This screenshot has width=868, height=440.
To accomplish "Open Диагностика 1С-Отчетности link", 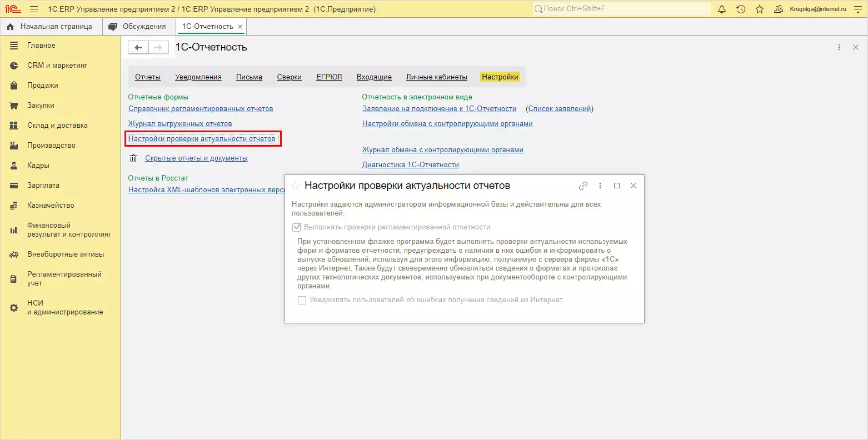I will (x=411, y=165).
